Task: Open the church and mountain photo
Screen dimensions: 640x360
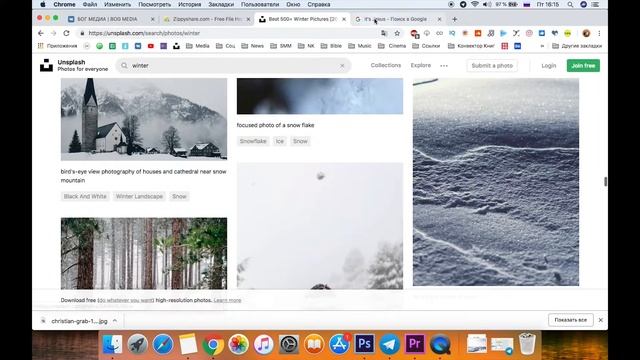Action: point(144,119)
